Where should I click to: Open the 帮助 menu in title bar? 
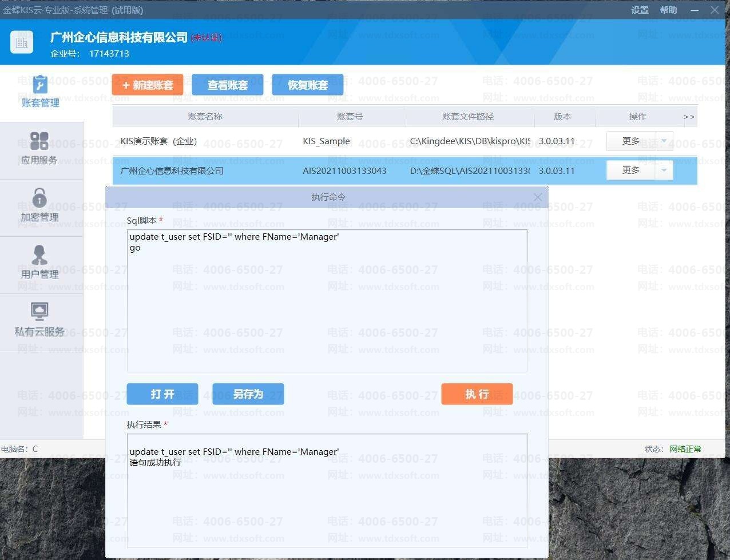pos(668,10)
